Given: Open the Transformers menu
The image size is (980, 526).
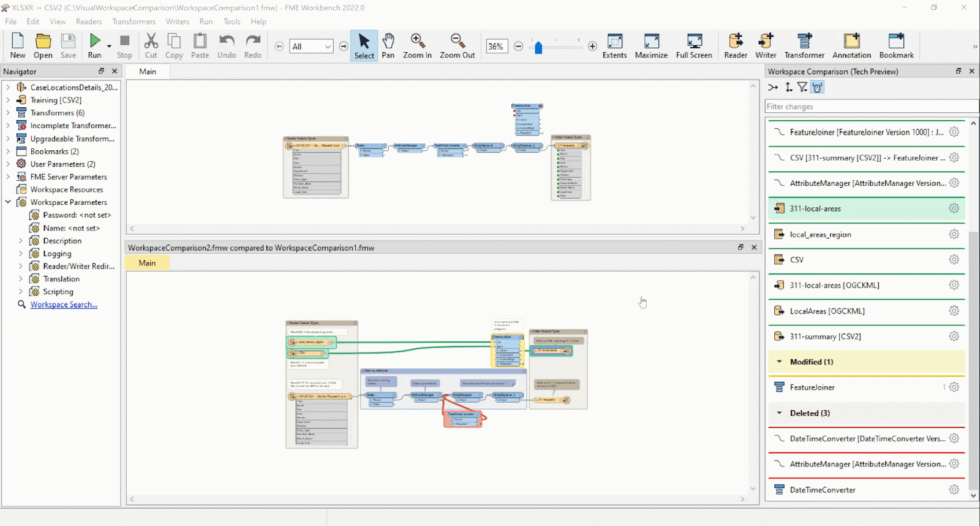Looking at the screenshot, I should click(x=134, y=21).
